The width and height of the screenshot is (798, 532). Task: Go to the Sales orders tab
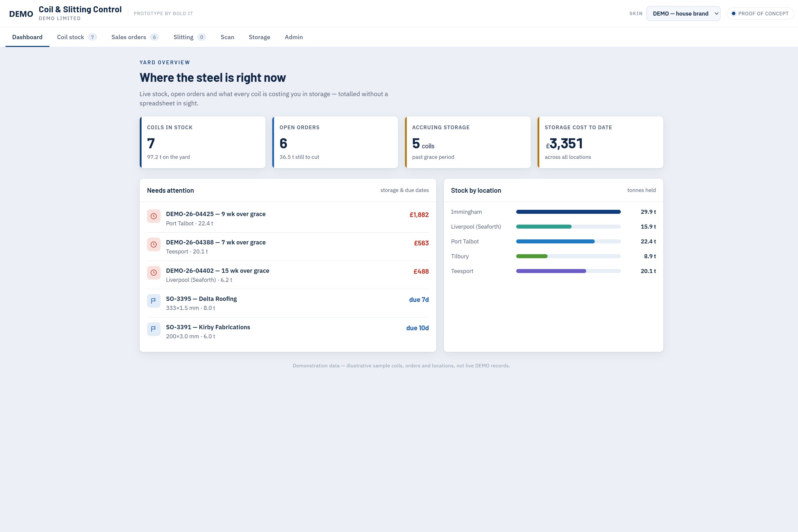point(135,37)
